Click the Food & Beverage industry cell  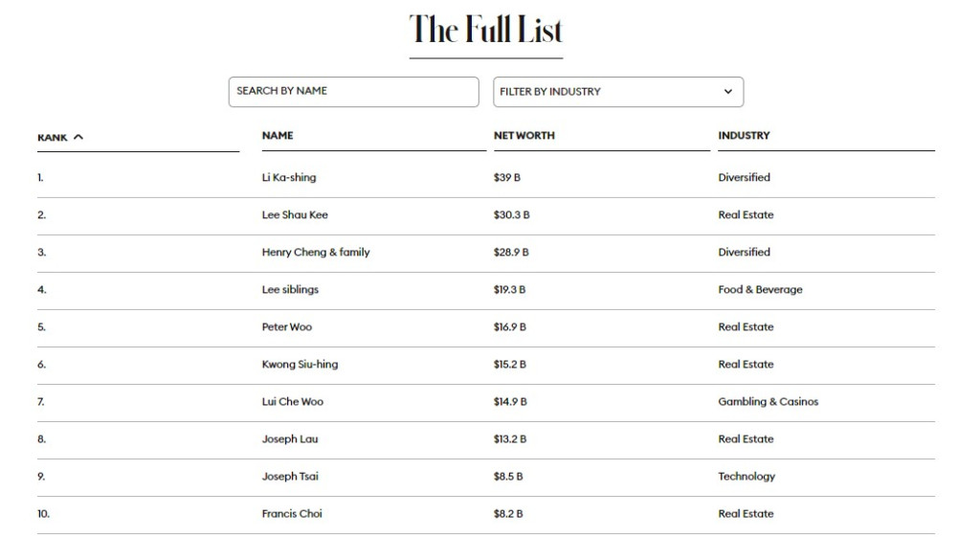pyautogui.click(x=760, y=290)
